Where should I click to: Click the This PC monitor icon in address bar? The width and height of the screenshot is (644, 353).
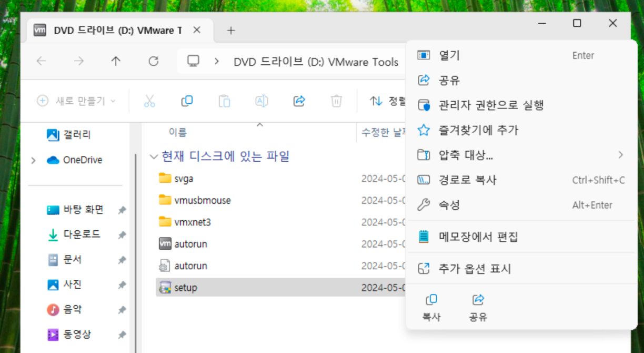(x=194, y=61)
